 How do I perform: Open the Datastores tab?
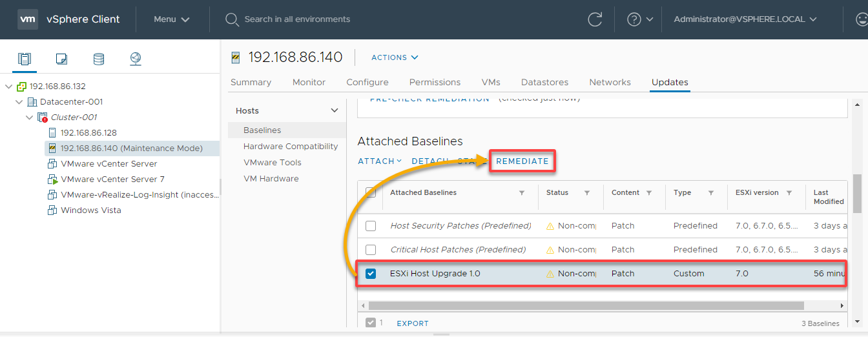(544, 83)
